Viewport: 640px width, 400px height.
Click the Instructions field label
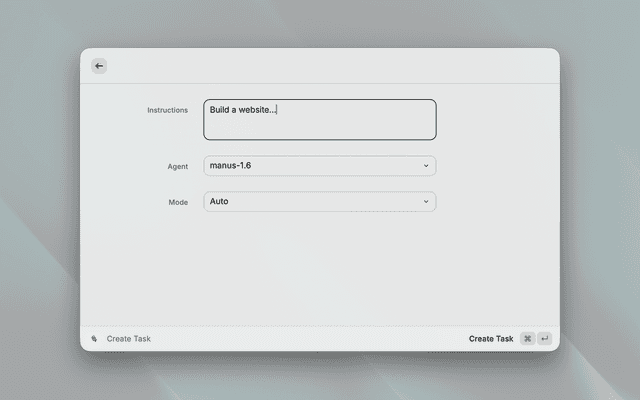click(167, 110)
